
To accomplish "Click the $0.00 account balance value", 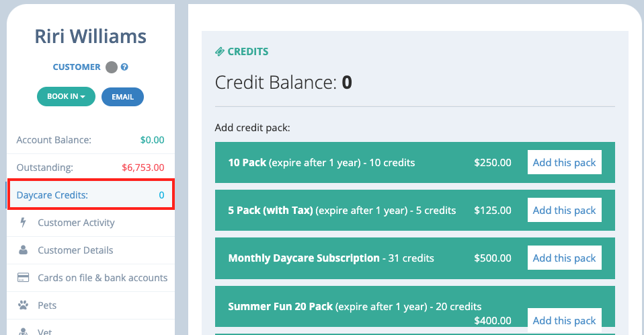I will point(152,140).
